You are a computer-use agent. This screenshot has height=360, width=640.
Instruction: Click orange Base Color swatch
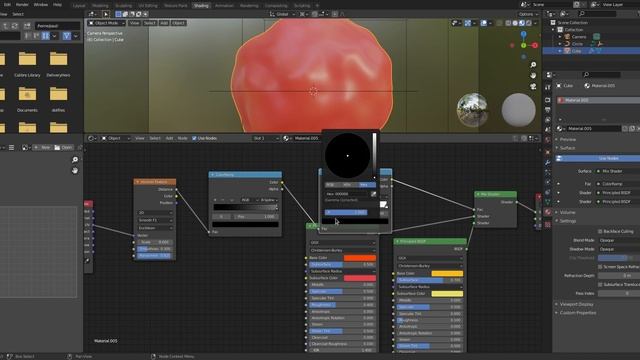pos(360,258)
